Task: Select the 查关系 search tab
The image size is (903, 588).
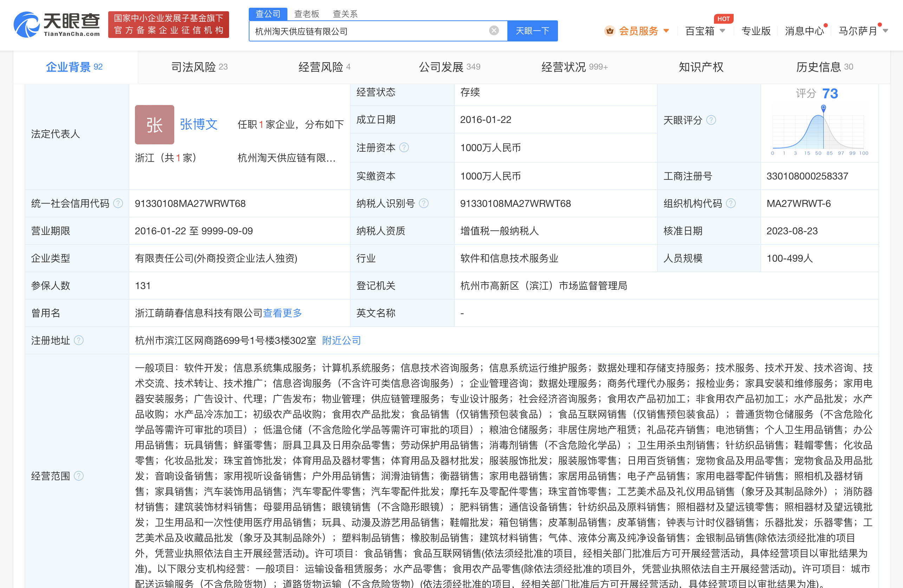Action: [345, 14]
